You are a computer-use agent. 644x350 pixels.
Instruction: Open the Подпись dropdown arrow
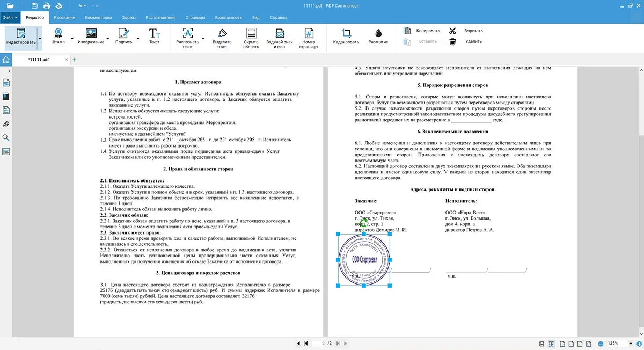[x=137, y=39]
